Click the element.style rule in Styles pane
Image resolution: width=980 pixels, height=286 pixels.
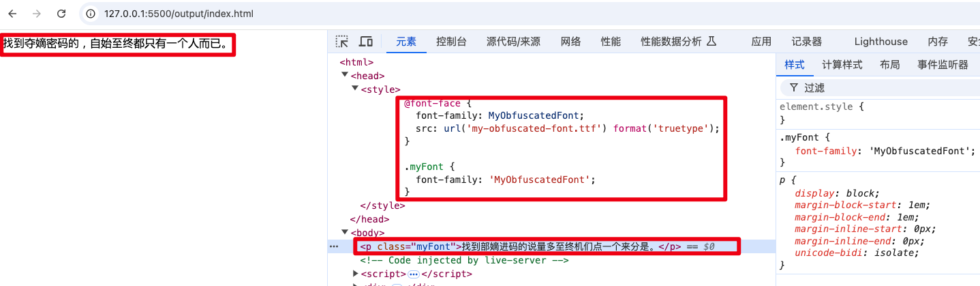pos(822,107)
